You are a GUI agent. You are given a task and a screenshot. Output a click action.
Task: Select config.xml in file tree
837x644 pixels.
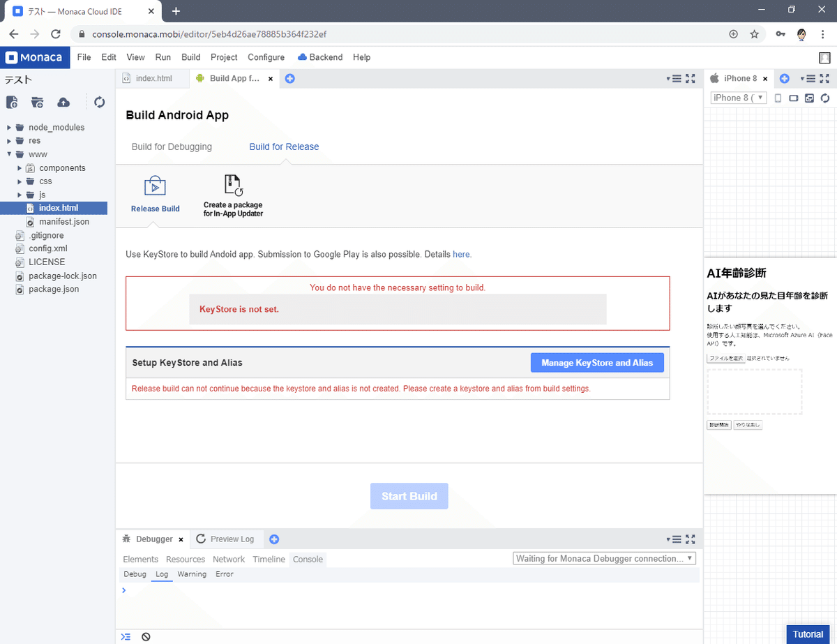pos(48,248)
